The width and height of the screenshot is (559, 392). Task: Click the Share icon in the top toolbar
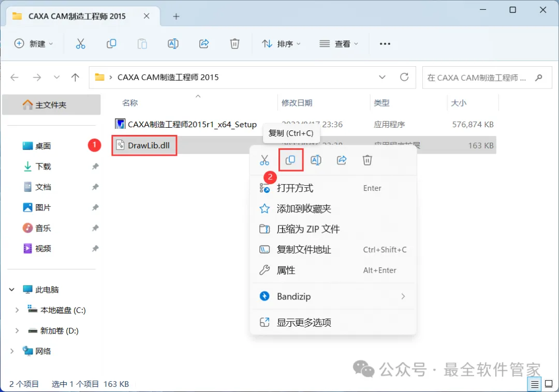[204, 44]
